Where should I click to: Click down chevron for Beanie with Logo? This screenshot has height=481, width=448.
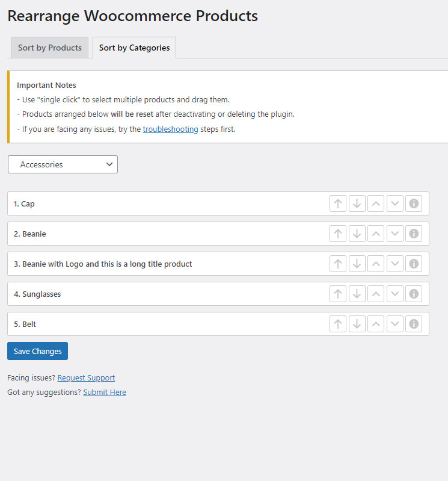tap(394, 264)
